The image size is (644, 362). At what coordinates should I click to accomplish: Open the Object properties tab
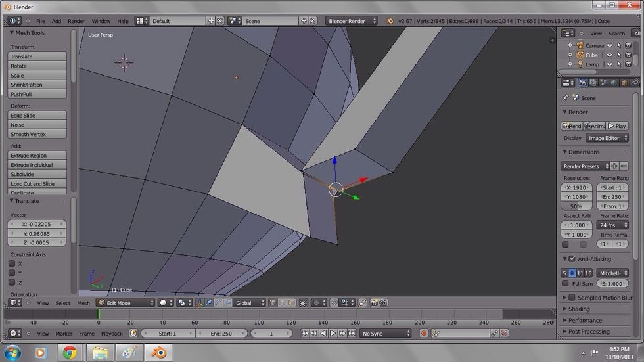click(x=624, y=83)
